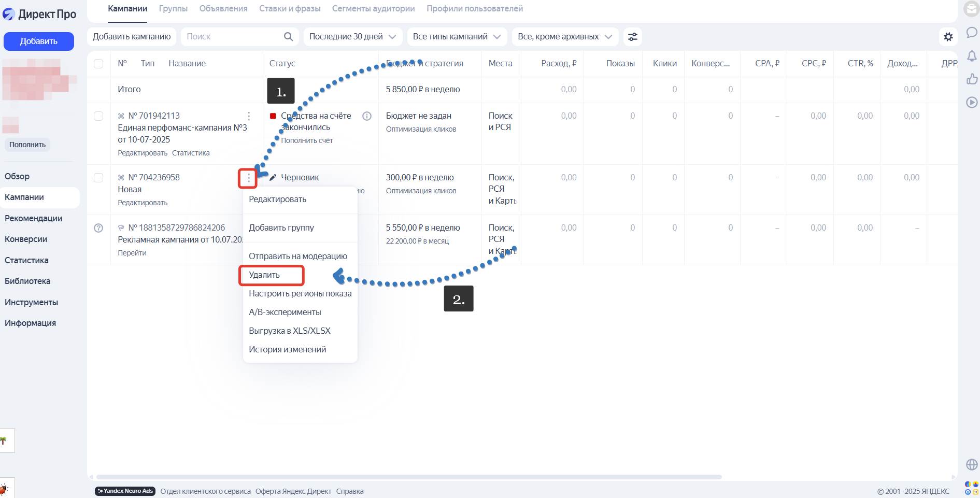Open the chat bubble icon
The image size is (980, 498).
[x=972, y=33]
